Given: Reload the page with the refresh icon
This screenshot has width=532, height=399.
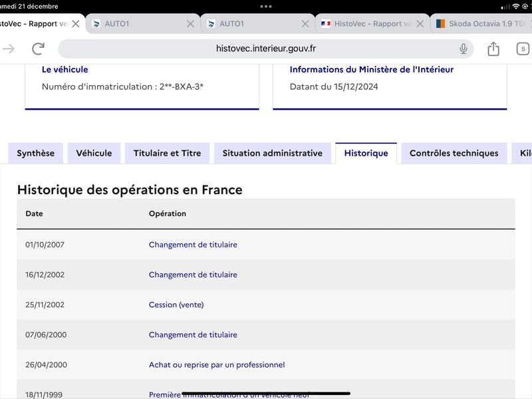Looking at the screenshot, I should [x=39, y=49].
